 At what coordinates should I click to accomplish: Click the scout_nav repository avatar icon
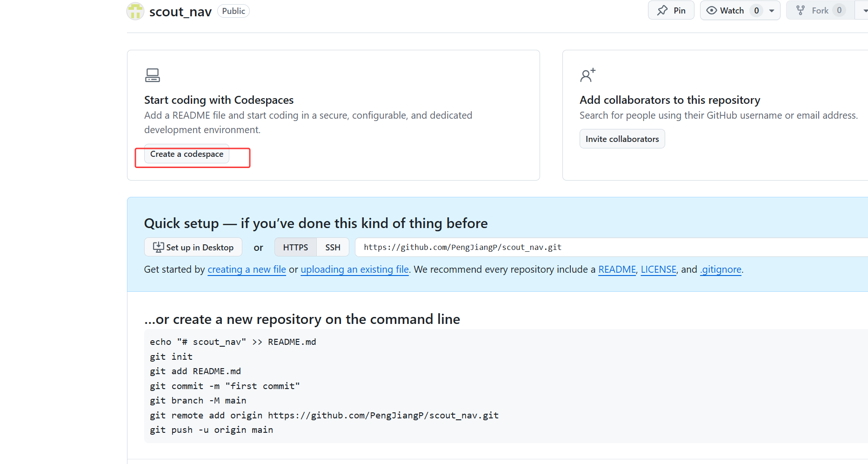point(135,11)
